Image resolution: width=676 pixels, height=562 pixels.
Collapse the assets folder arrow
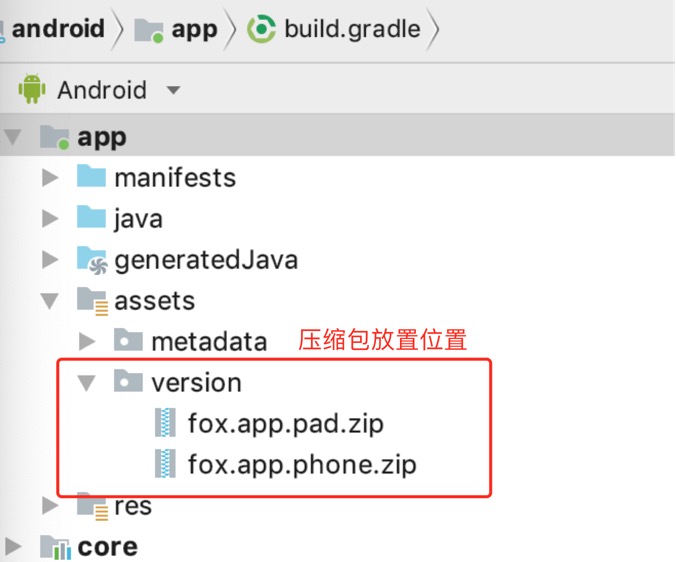tap(51, 300)
